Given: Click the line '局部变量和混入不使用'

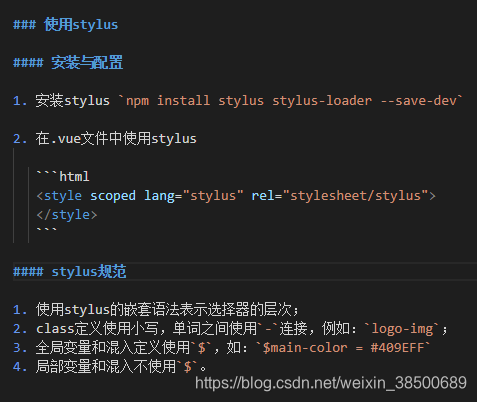Looking at the screenshot, I should coord(106,367).
